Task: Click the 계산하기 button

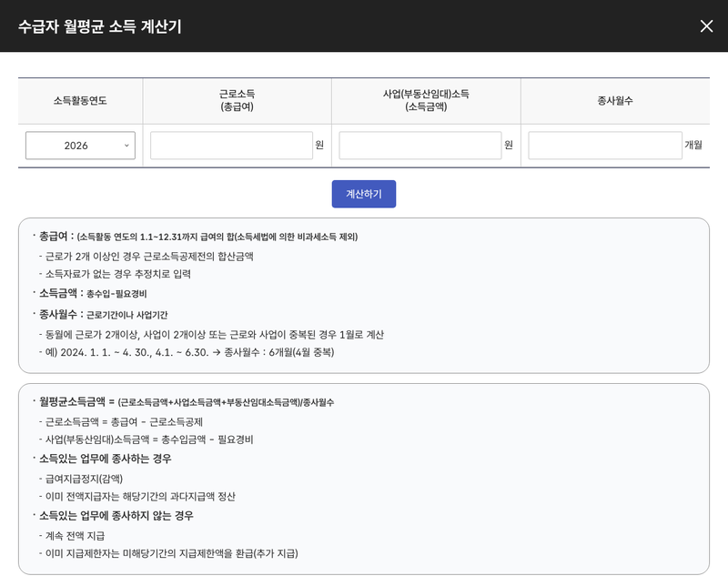Action: tap(364, 194)
